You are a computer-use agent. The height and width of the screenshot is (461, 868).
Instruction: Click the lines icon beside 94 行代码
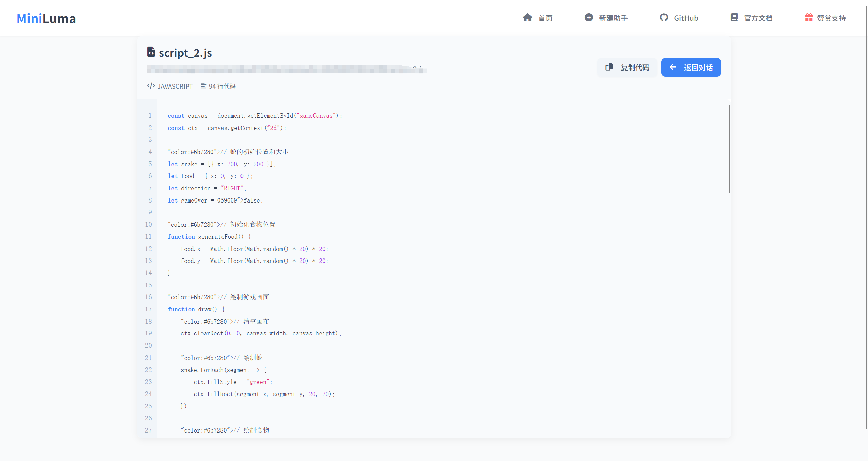(x=204, y=86)
